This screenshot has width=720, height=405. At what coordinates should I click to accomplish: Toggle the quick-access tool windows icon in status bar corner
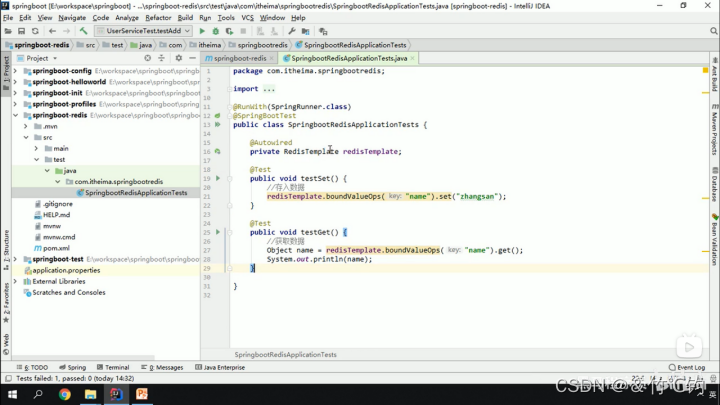point(8,378)
